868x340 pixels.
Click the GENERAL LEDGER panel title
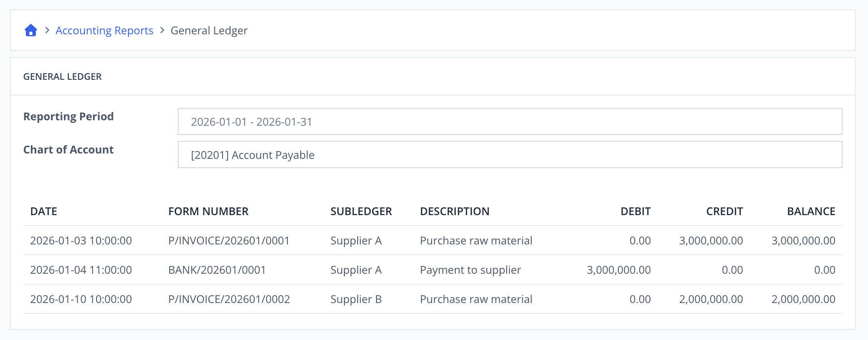[x=62, y=76]
